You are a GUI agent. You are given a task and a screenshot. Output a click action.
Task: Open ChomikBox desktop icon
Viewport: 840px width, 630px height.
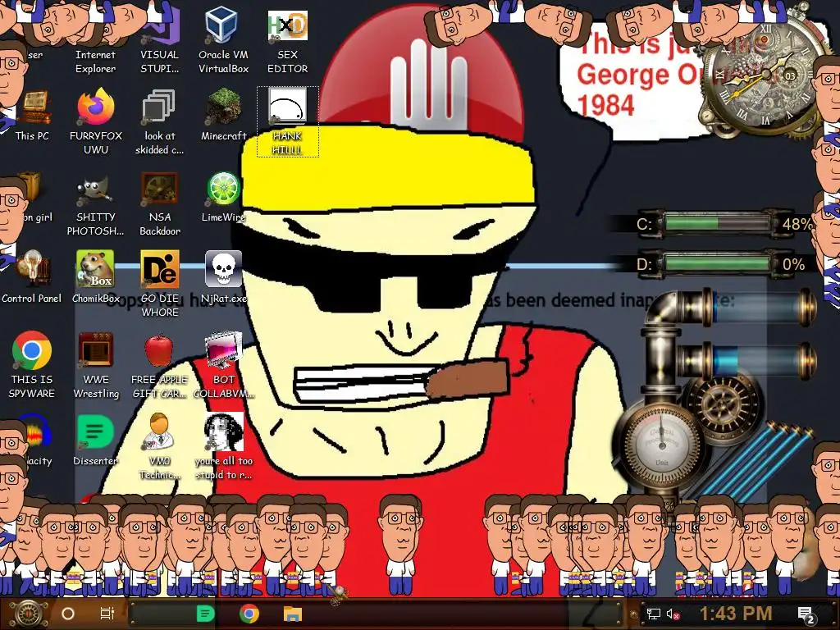pos(96,277)
